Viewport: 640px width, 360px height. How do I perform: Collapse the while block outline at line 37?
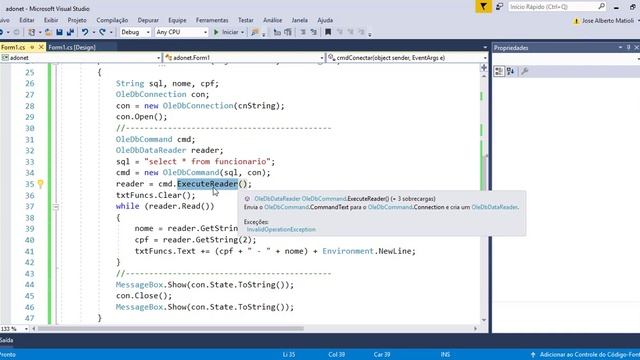coord(56,207)
